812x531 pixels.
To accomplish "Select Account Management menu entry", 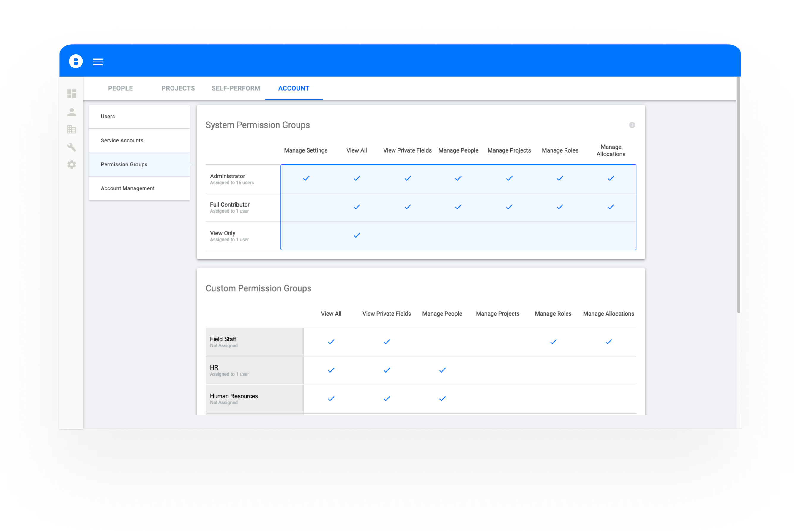I will [x=127, y=188].
